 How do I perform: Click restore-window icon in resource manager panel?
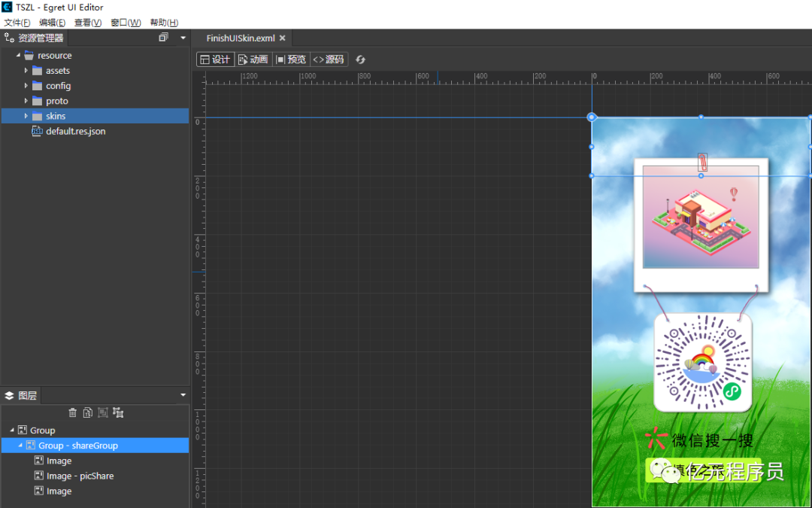pyautogui.click(x=163, y=38)
